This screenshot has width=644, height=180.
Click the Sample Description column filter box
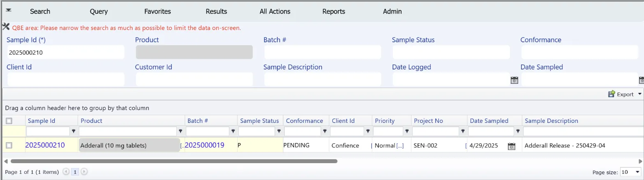(x=584, y=131)
